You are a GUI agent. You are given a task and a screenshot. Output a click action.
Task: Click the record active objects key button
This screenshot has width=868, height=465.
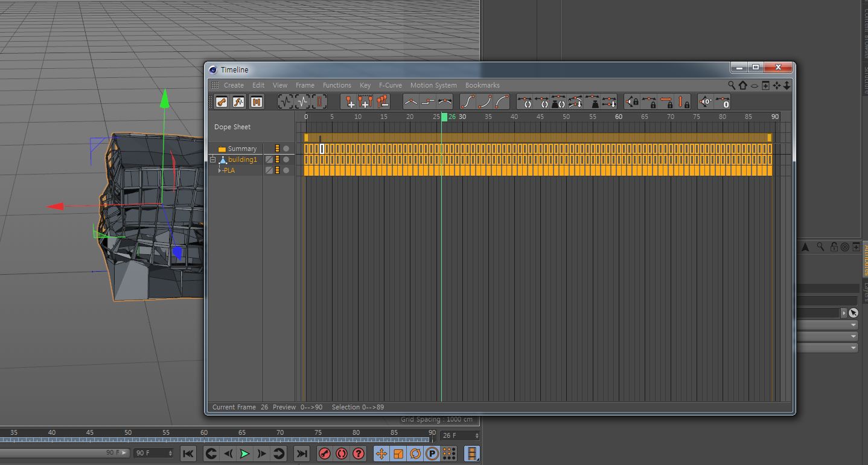point(325,454)
